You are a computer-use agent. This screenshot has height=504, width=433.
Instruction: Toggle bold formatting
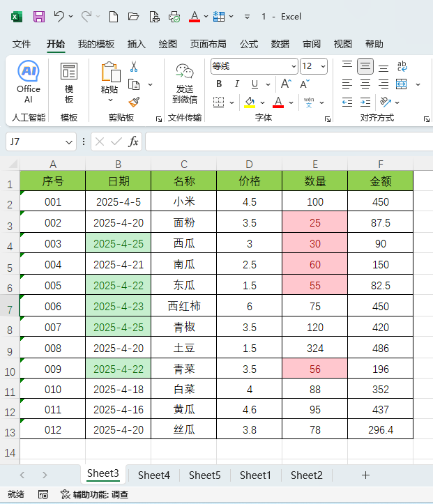pyautogui.click(x=219, y=84)
